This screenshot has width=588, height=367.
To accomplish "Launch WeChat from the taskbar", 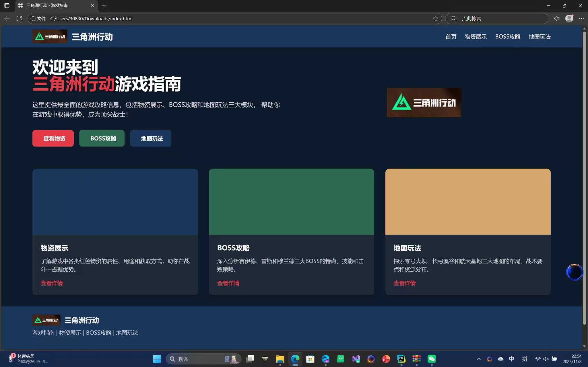I will tap(432, 358).
